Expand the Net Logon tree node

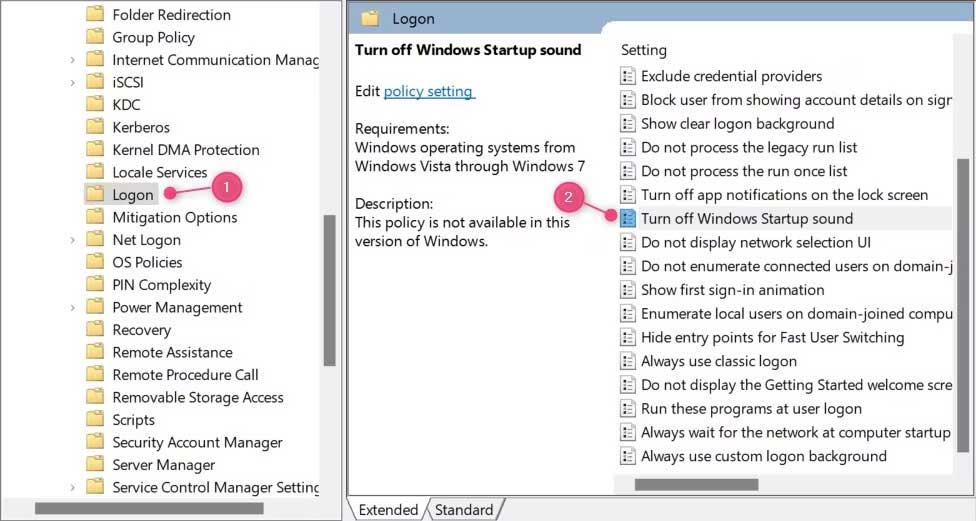73,240
